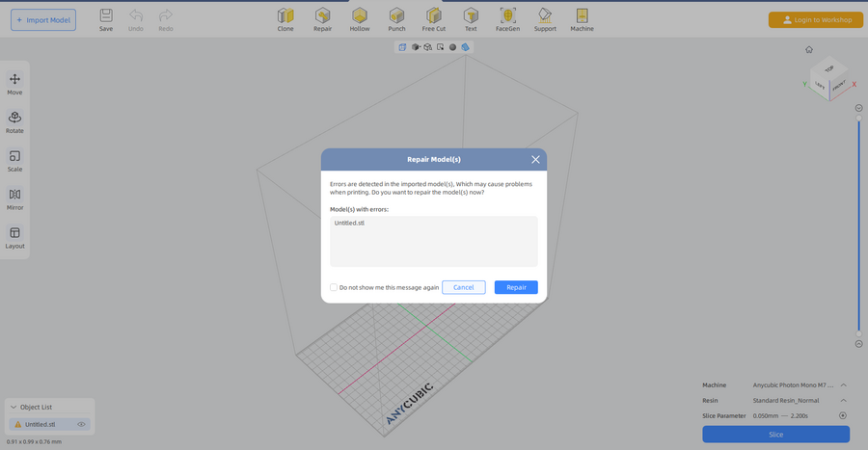This screenshot has height=450, width=868.
Task: Select Untitled.stl in the errors list
Action: click(x=349, y=223)
